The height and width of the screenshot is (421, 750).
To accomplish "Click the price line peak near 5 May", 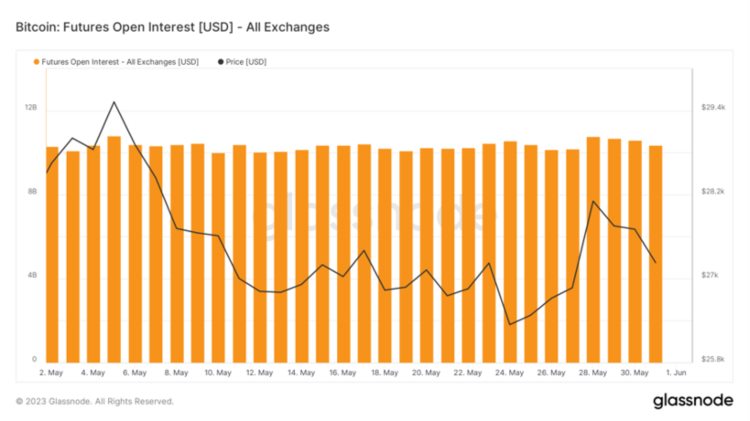I will click(x=114, y=102).
